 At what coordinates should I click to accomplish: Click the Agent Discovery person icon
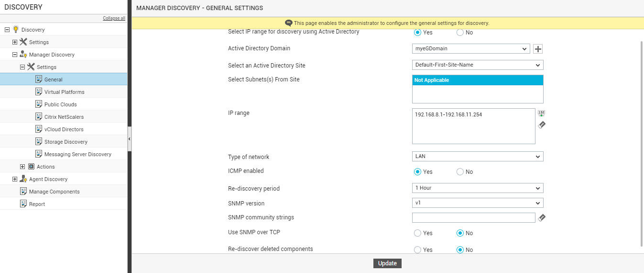(x=23, y=179)
